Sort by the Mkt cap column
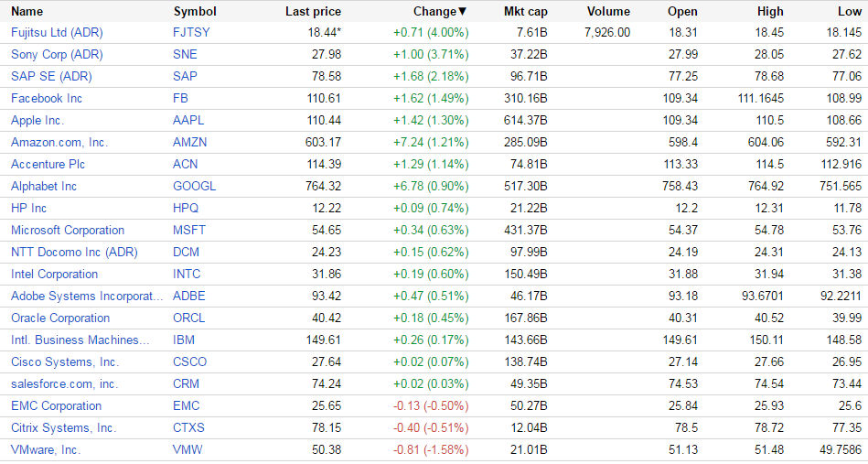Viewport: 868px width, 464px height. [525, 12]
